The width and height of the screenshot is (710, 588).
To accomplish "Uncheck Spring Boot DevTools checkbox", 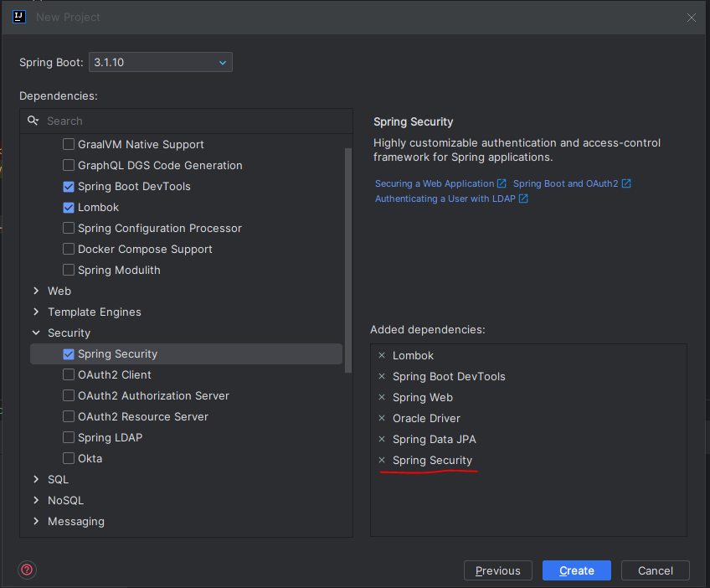I will click(69, 186).
